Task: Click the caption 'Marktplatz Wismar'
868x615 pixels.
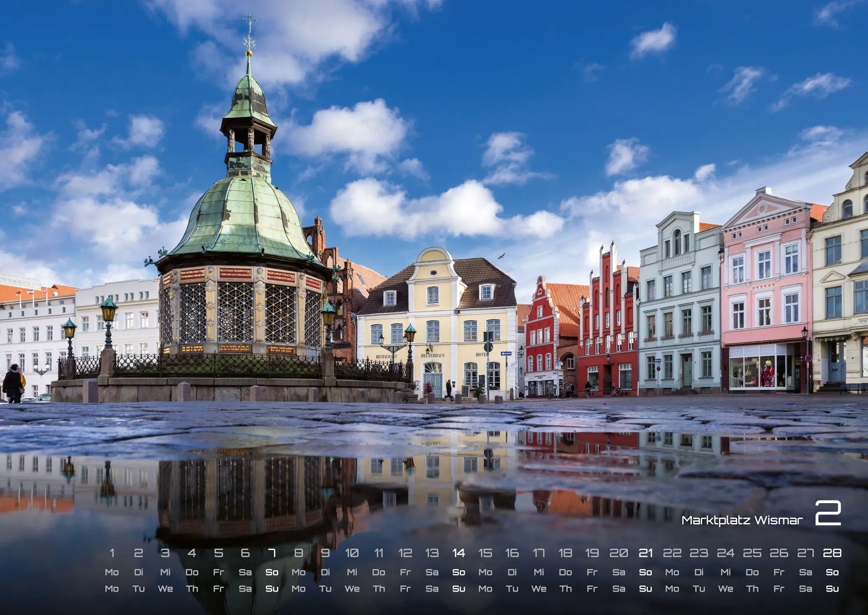Action: 742,520
